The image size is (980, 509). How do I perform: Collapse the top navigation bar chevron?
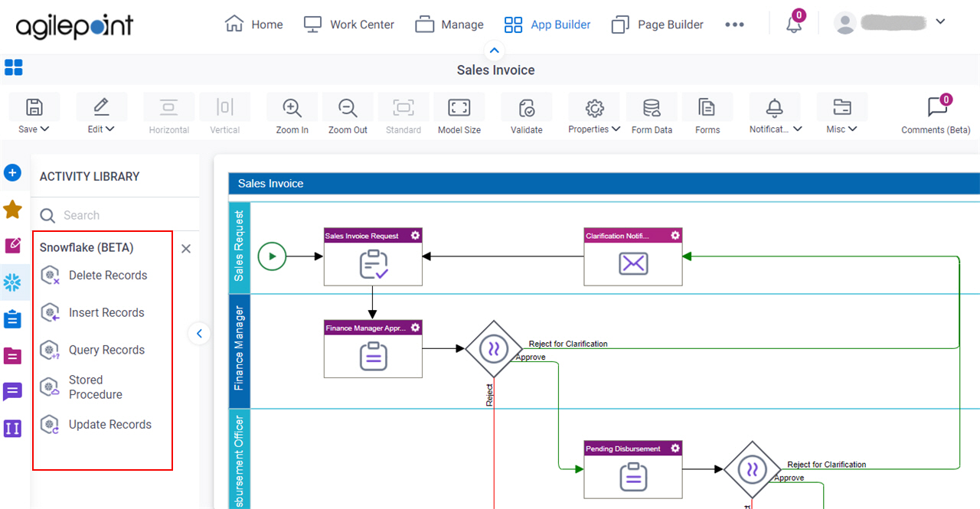click(x=494, y=51)
